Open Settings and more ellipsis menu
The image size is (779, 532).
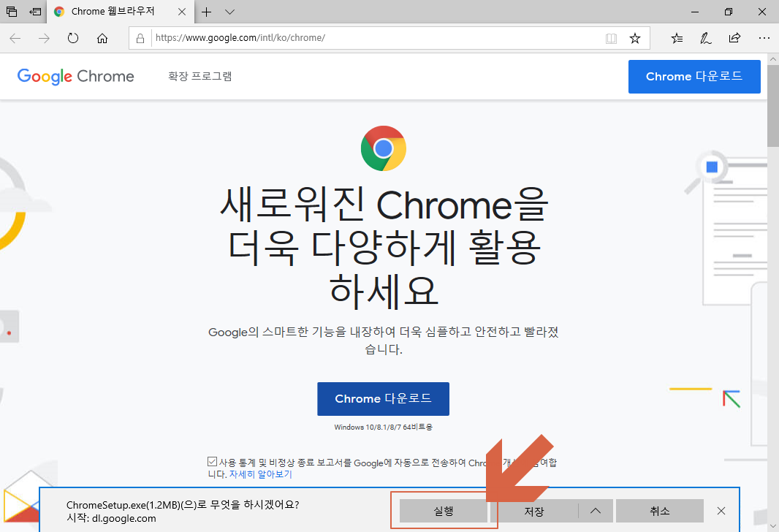(764, 38)
